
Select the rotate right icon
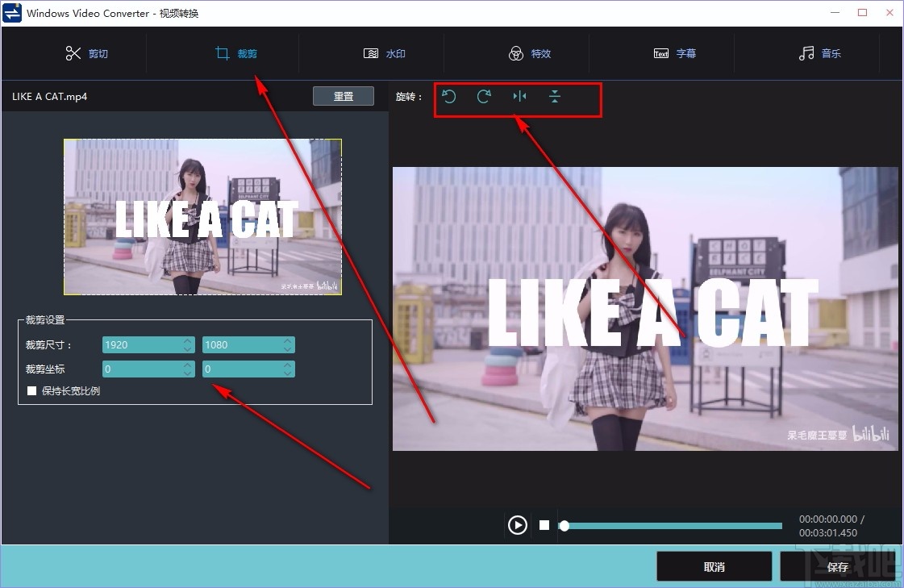click(484, 96)
